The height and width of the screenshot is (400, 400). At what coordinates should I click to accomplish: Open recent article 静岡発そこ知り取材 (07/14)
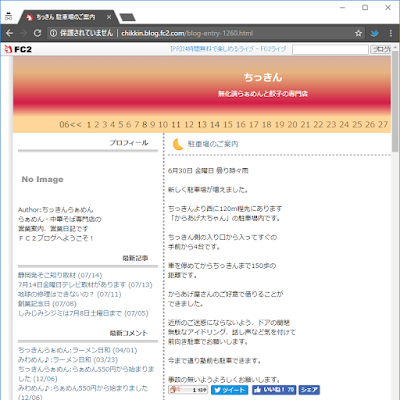pyautogui.click(x=60, y=275)
